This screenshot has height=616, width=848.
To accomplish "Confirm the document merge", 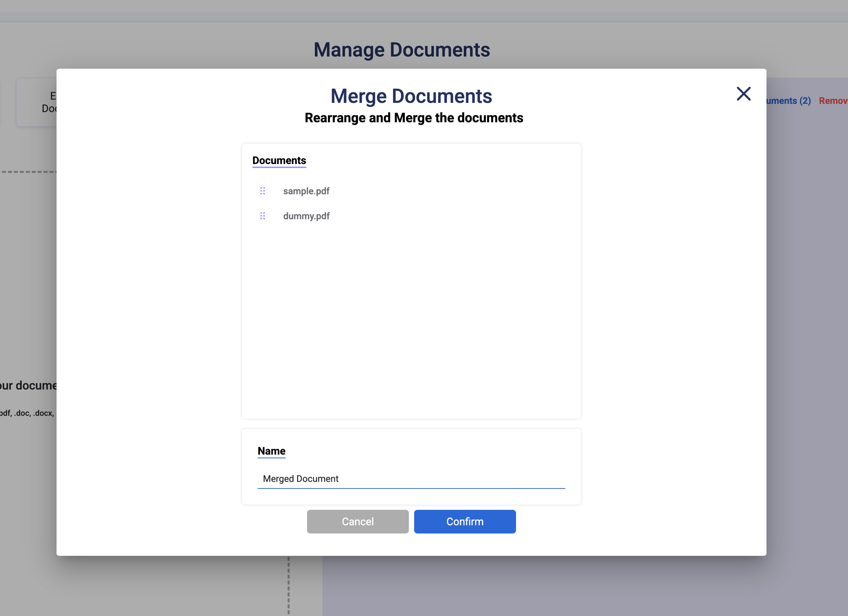I will 464,521.
